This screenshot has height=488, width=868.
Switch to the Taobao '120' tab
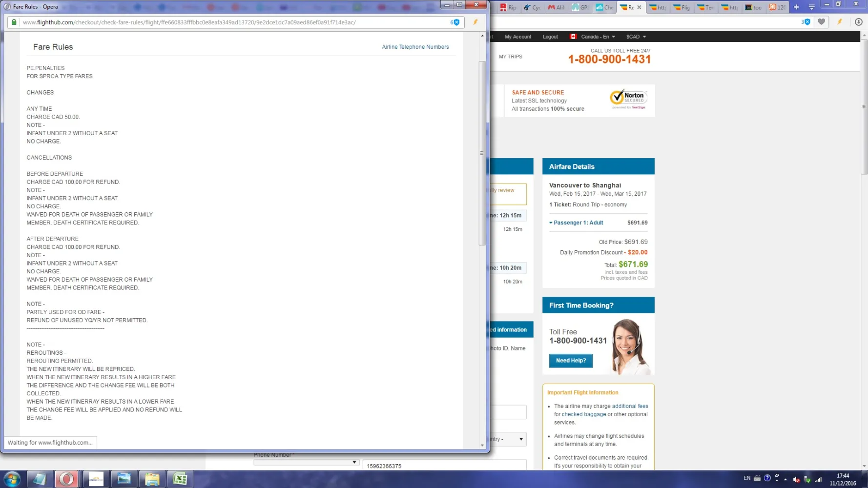pyautogui.click(x=778, y=7)
